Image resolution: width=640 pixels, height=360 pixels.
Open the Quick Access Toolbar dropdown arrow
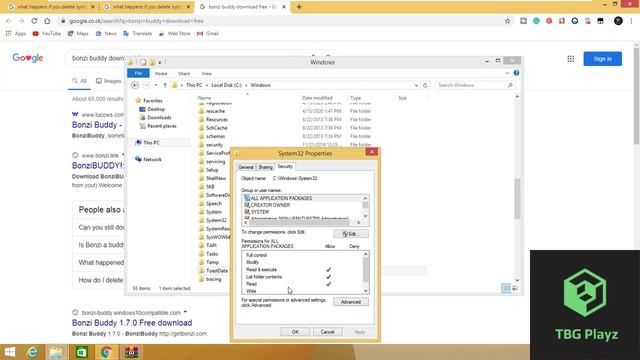tap(160, 62)
